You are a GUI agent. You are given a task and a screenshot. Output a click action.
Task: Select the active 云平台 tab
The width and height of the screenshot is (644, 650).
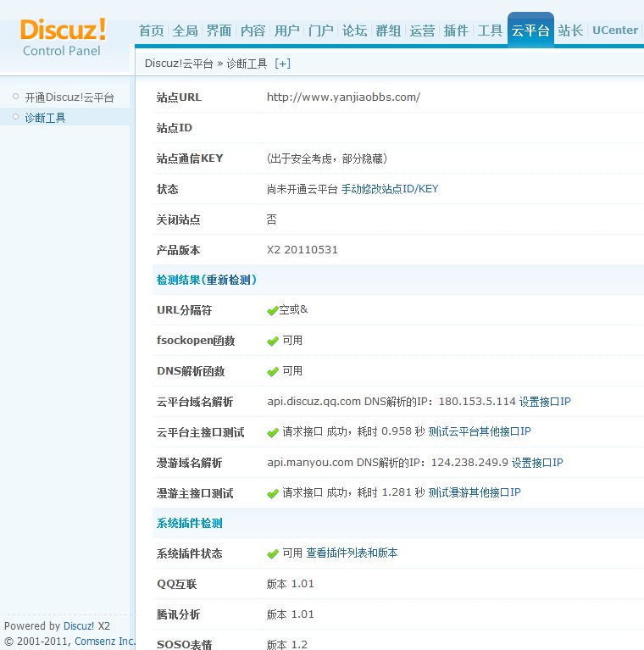[x=530, y=30]
